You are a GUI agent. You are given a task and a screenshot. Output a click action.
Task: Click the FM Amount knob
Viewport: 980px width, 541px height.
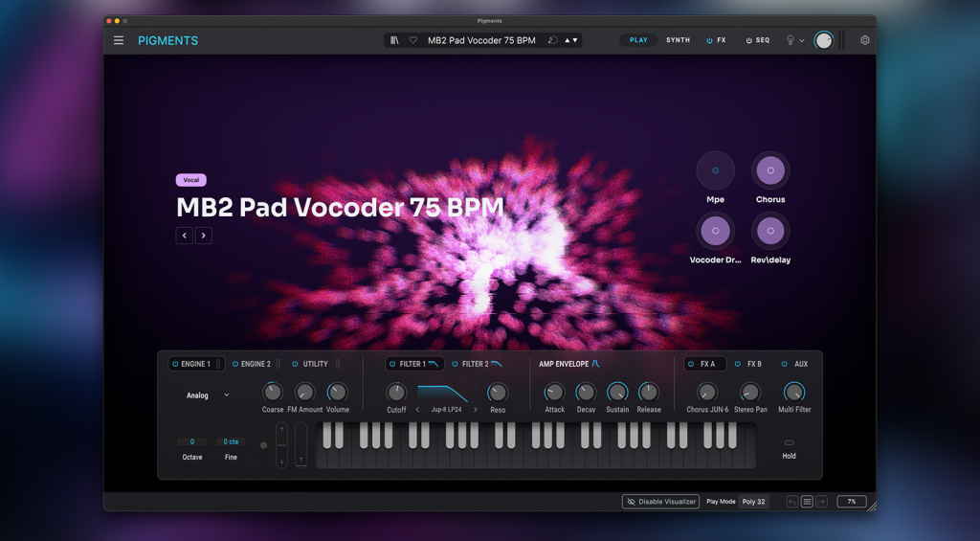coord(305,393)
